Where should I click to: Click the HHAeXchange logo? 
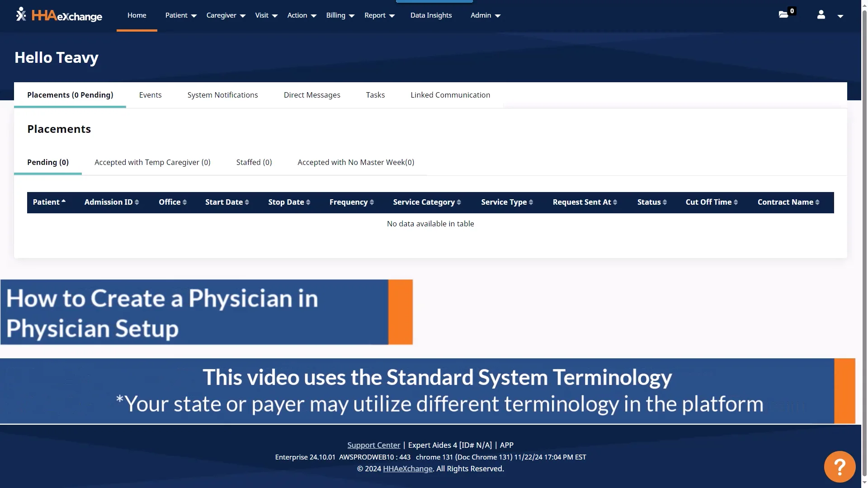coord(58,16)
